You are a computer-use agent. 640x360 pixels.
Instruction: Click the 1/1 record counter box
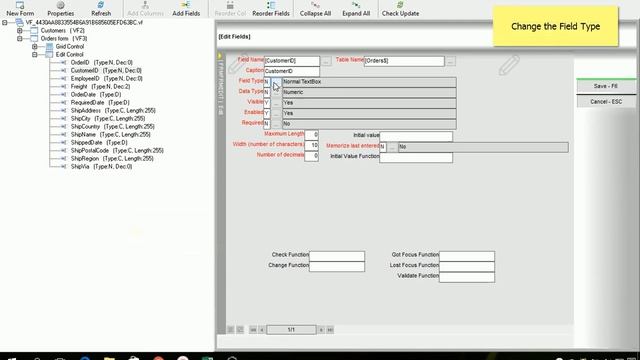click(291, 330)
